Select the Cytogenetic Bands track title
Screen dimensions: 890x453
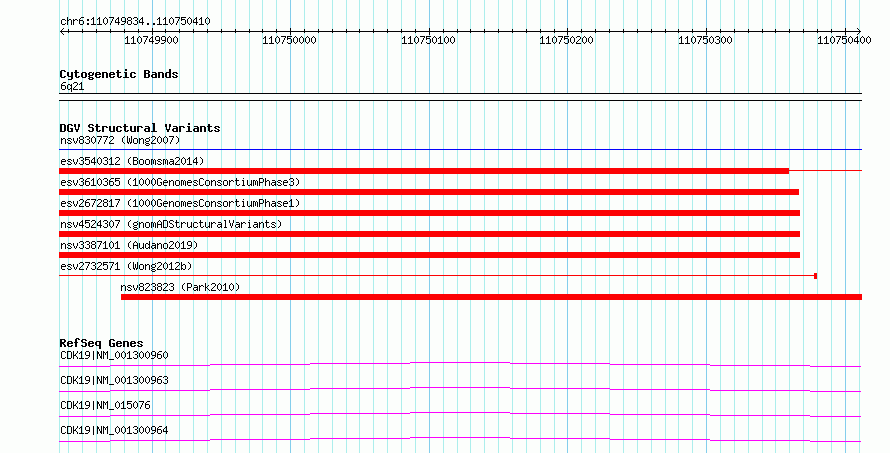pyautogui.click(x=119, y=74)
